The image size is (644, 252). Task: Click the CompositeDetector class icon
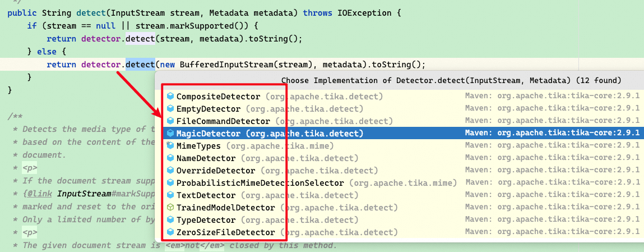pyautogui.click(x=171, y=97)
